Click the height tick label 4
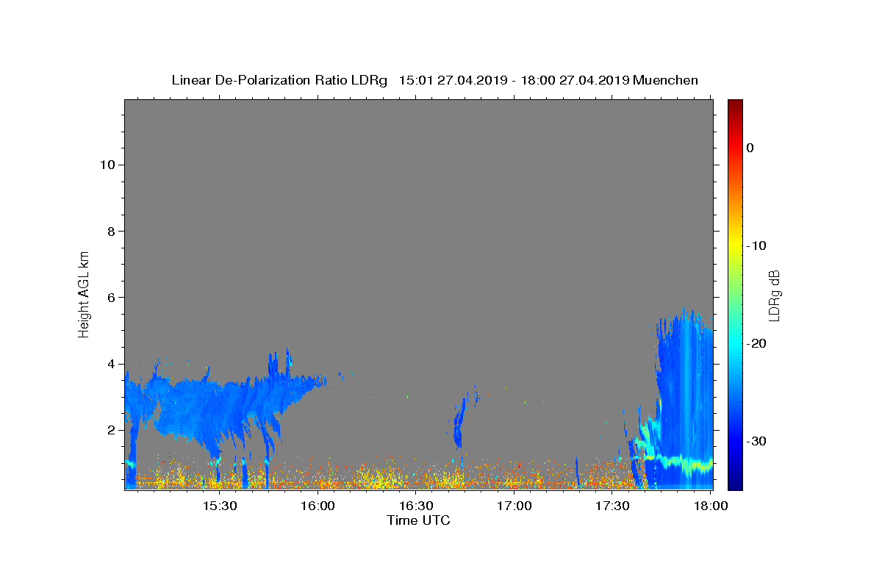This screenshot has height=588, width=882. (111, 364)
